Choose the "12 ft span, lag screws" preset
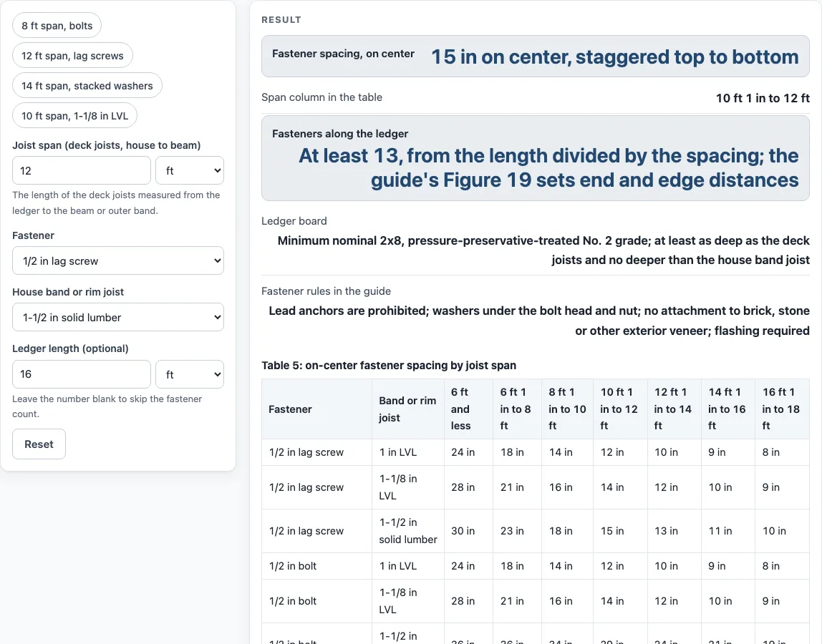Screen dimensions: 822x644 pos(72,56)
